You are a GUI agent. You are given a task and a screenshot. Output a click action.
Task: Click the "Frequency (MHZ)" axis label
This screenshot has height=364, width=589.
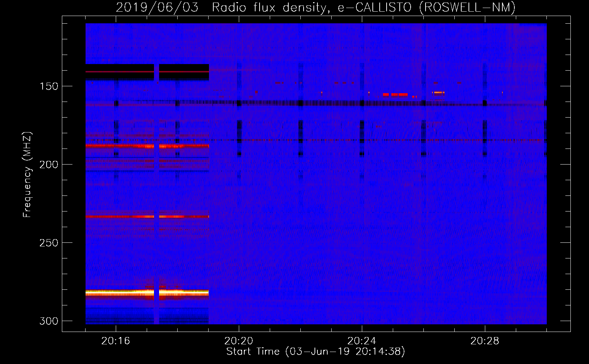(x=27, y=174)
